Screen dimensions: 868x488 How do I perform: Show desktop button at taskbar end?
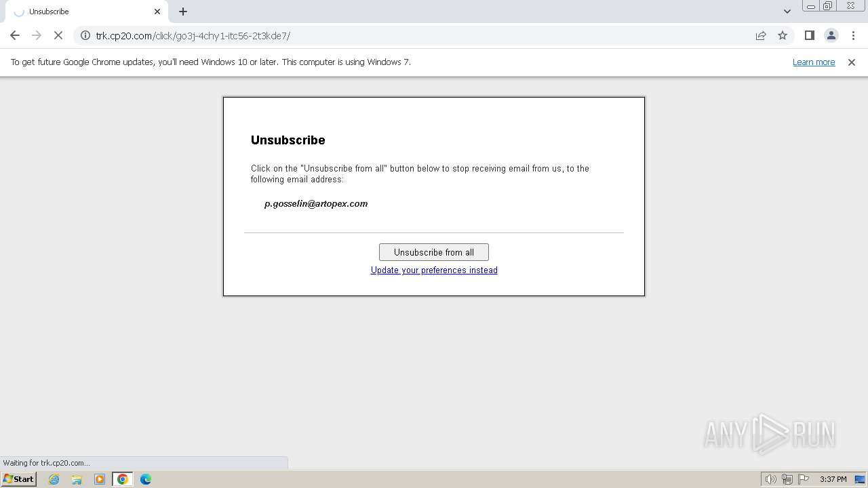click(861, 479)
